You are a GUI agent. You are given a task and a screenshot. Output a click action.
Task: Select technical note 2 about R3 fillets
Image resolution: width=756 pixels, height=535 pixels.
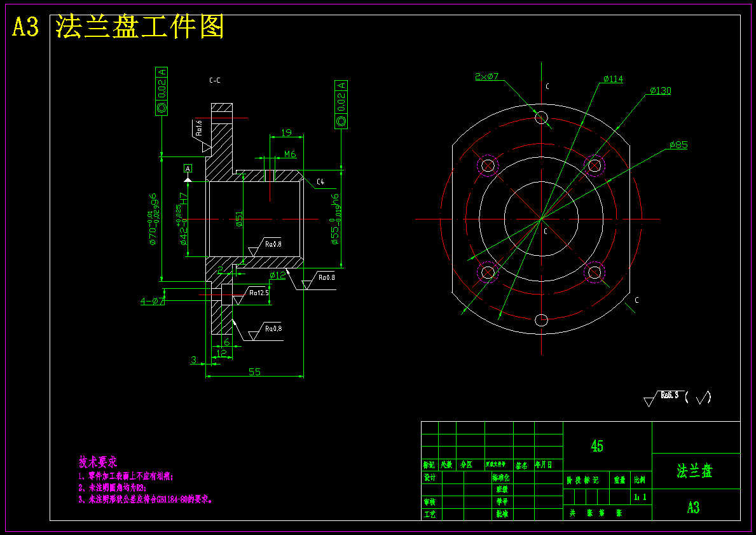113,488
